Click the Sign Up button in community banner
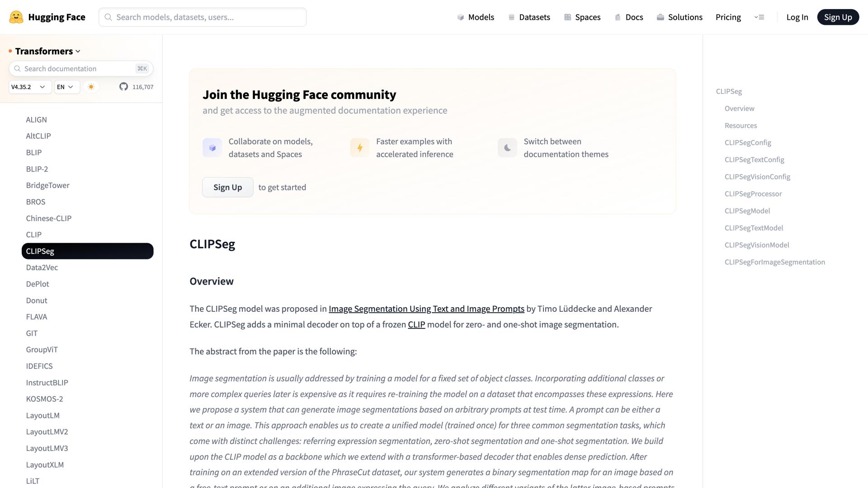 [227, 187]
